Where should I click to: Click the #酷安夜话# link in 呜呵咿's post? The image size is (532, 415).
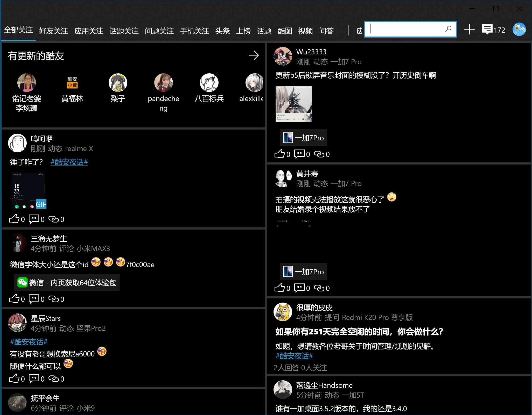[69, 162]
